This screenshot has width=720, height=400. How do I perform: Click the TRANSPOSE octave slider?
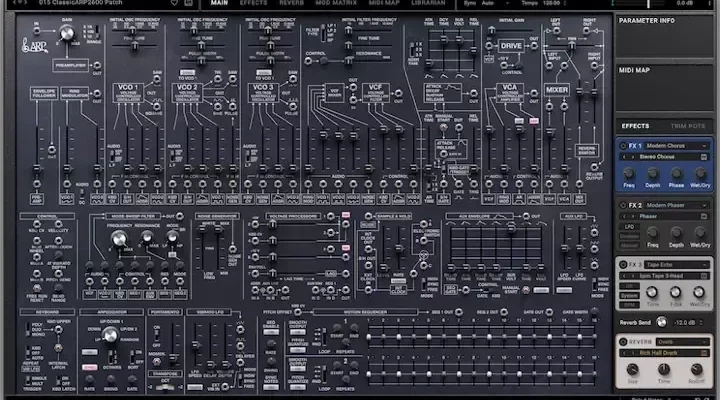click(x=165, y=387)
